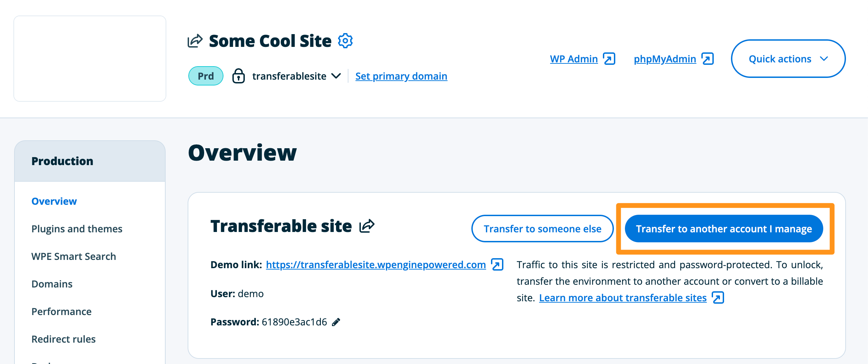Image resolution: width=868 pixels, height=364 pixels.
Task: Navigate to the Domains section
Action: [x=52, y=284]
